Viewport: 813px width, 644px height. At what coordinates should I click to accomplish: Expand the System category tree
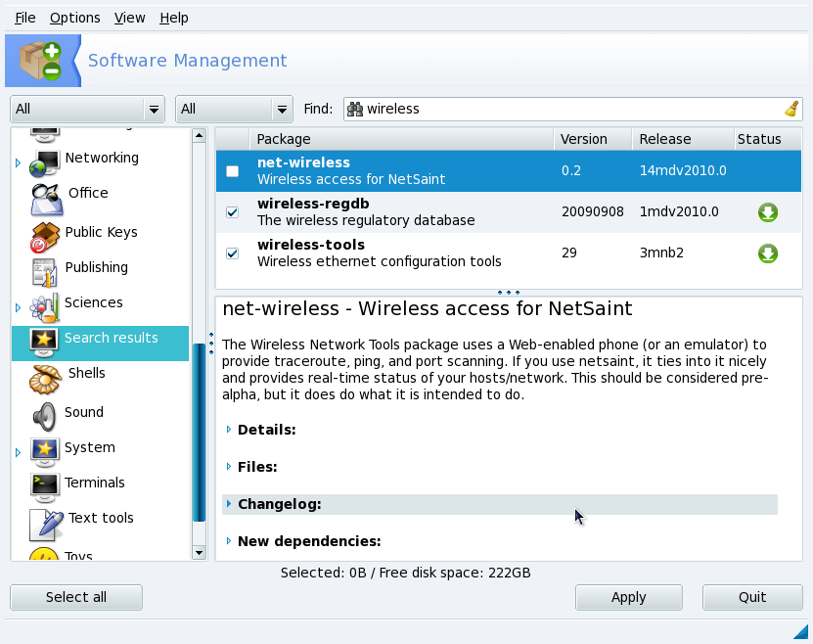[19, 453]
